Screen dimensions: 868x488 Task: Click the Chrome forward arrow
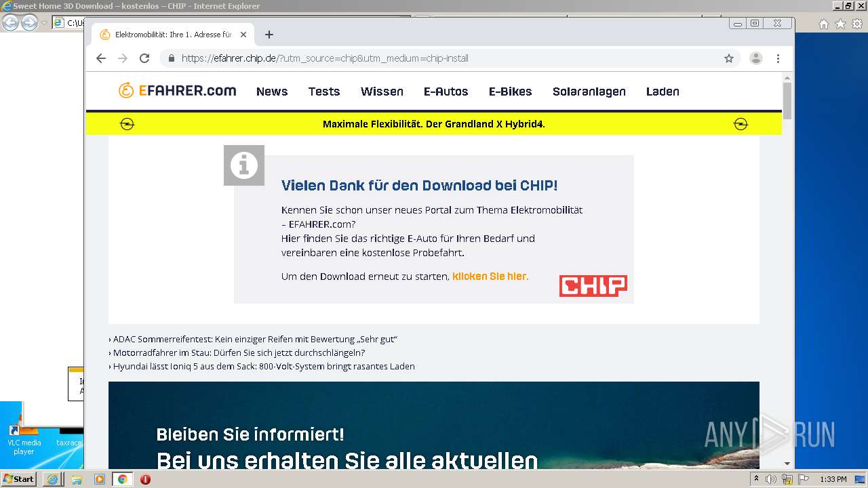pos(123,58)
